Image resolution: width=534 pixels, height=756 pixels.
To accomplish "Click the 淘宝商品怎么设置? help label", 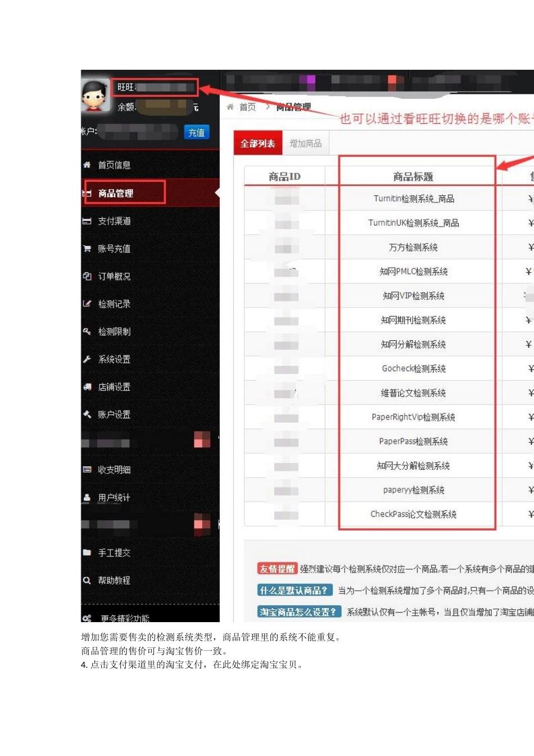I will [x=299, y=611].
